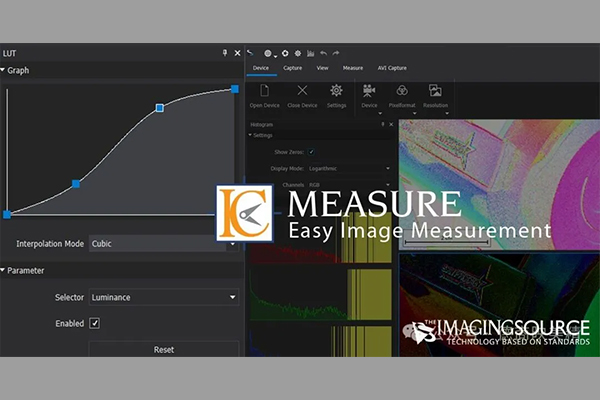The image size is (600, 400).
Task: Toggle the Enabled checkbox
Action: point(95,323)
